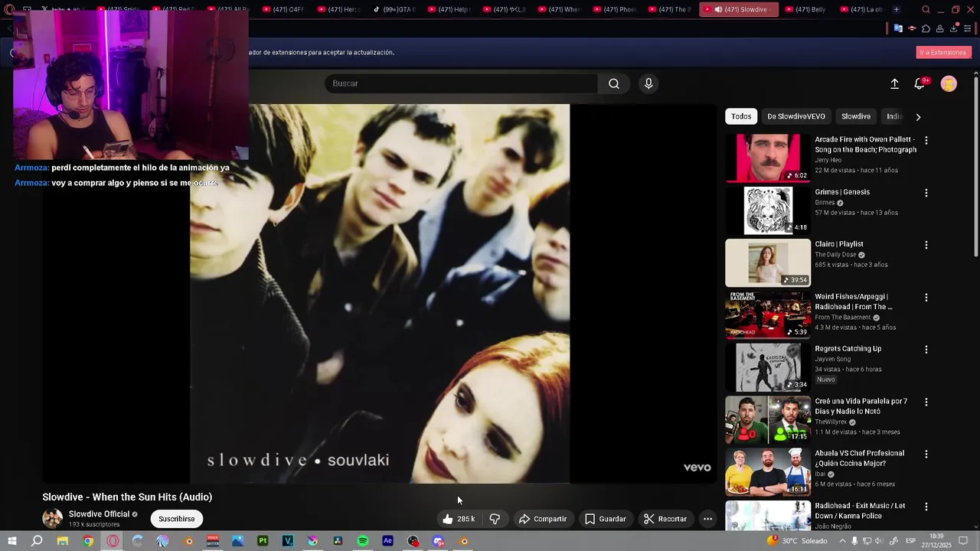The image size is (980, 551).
Task: Open more actions menu next to Recortar
Action: (x=707, y=519)
